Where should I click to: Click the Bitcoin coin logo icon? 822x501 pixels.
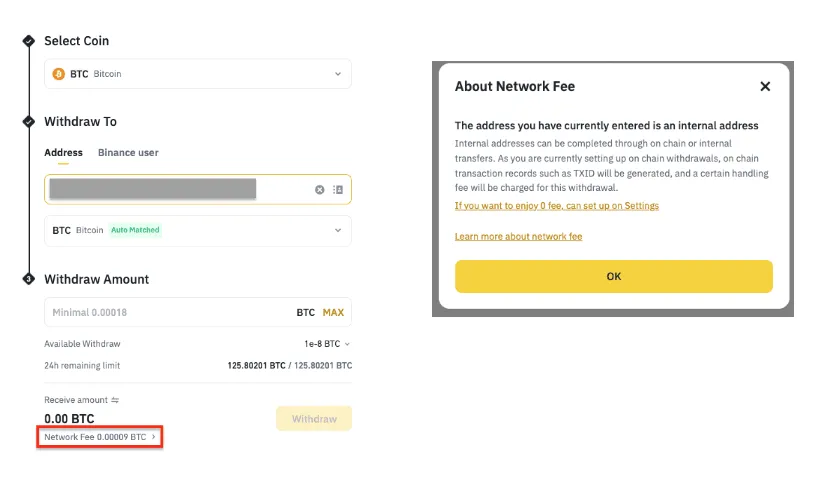(58, 74)
